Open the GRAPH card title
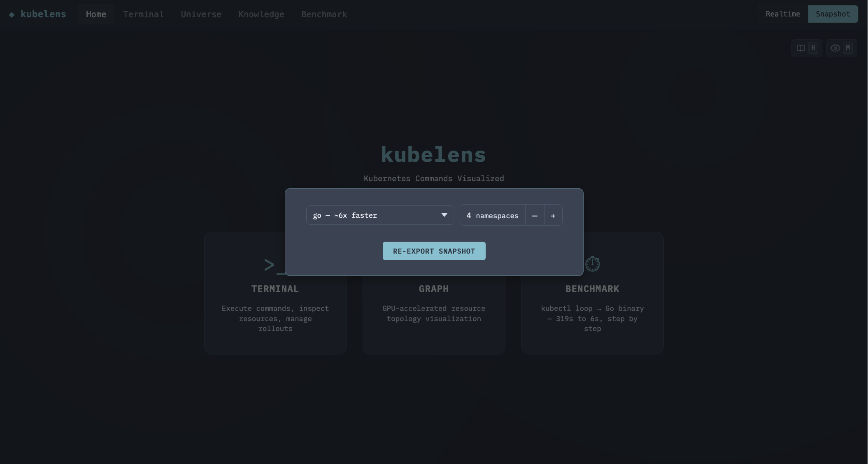The height and width of the screenshot is (464, 868). pos(434,289)
